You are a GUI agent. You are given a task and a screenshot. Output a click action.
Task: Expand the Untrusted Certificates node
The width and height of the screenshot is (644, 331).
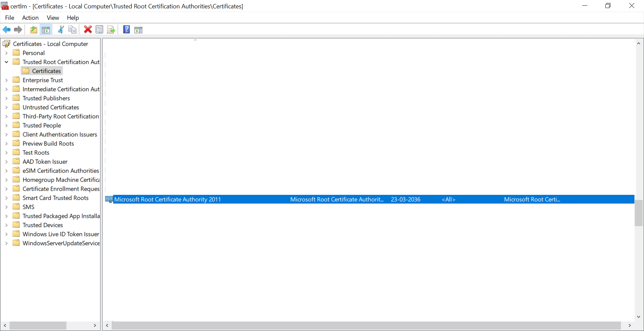coord(6,107)
